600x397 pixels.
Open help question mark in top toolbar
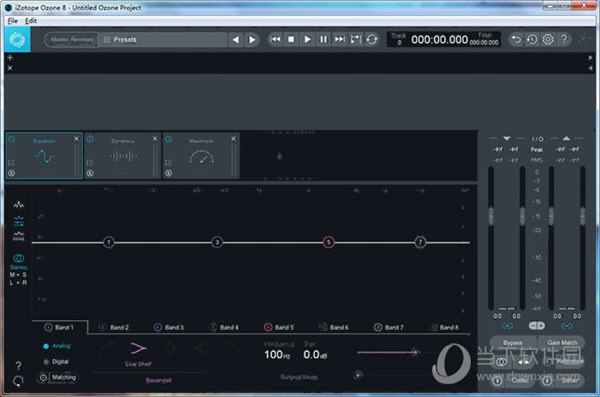click(x=564, y=39)
